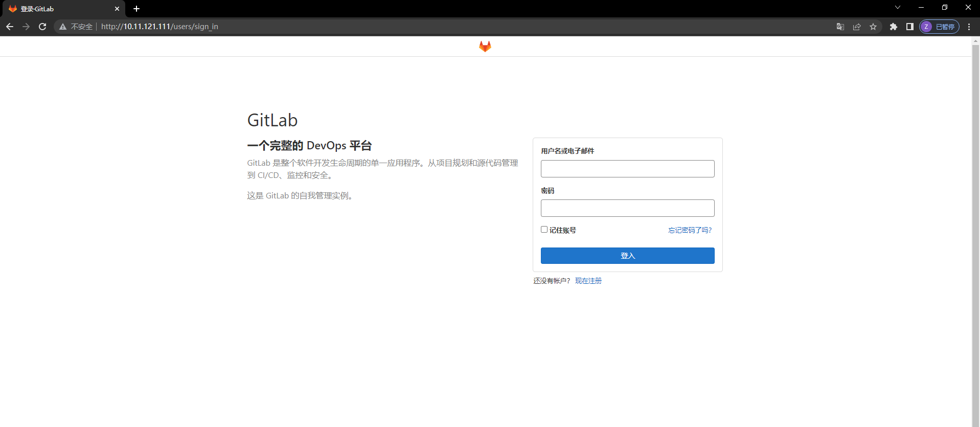
Task: Open the 现在注册 registration link
Action: click(588, 281)
